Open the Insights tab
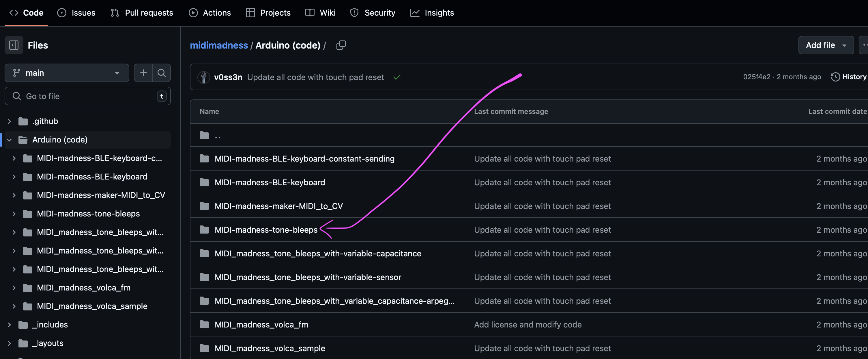 pyautogui.click(x=432, y=13)
